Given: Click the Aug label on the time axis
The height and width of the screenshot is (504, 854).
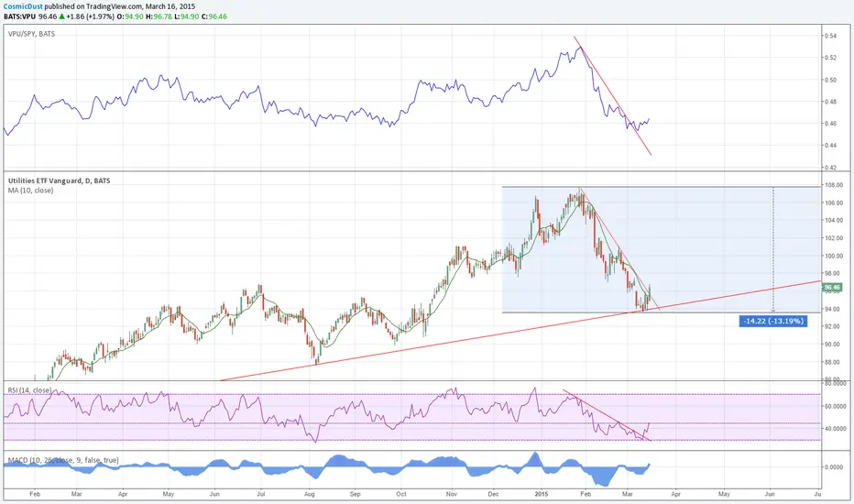Looking at the screenshot, I should 310,494.
